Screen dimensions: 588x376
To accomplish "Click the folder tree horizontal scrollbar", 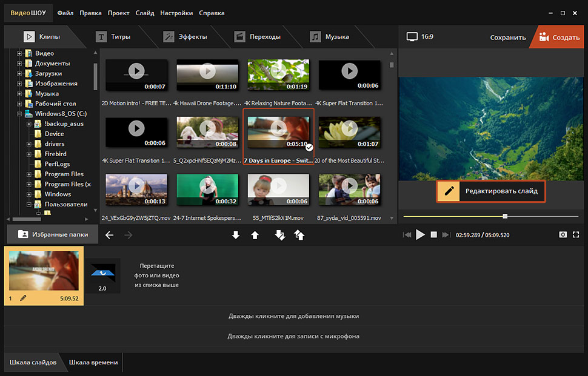I will (x=27, y=219).
